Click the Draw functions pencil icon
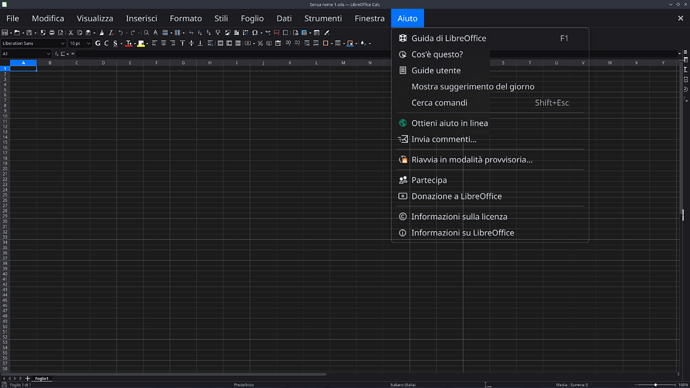Screen dimensions: 690x388 [327, 33]
